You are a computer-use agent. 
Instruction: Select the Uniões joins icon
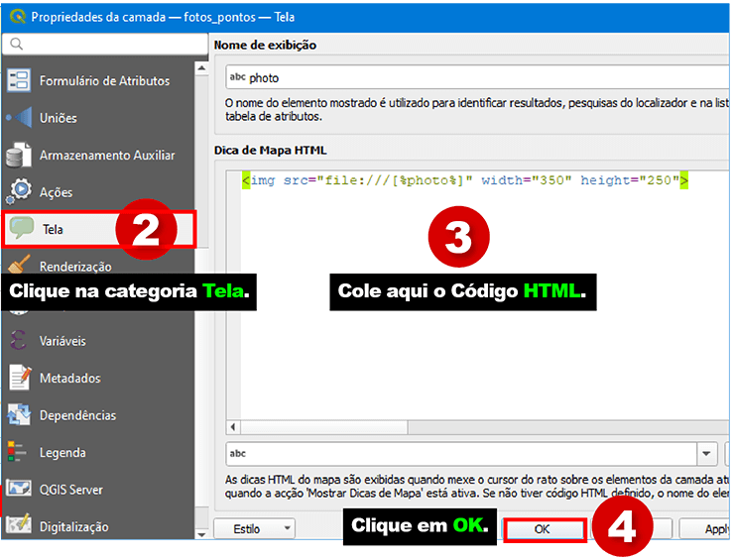point(20,118)
